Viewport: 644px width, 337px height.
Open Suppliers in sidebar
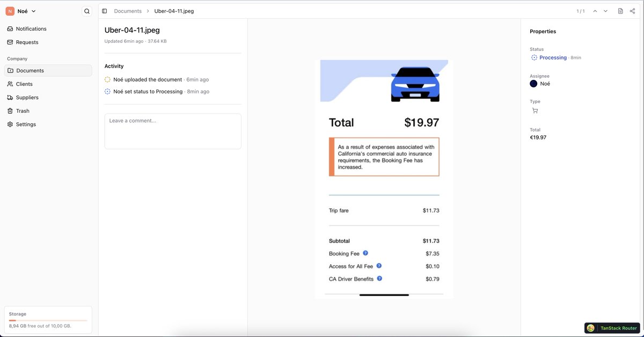click(48, 98)
